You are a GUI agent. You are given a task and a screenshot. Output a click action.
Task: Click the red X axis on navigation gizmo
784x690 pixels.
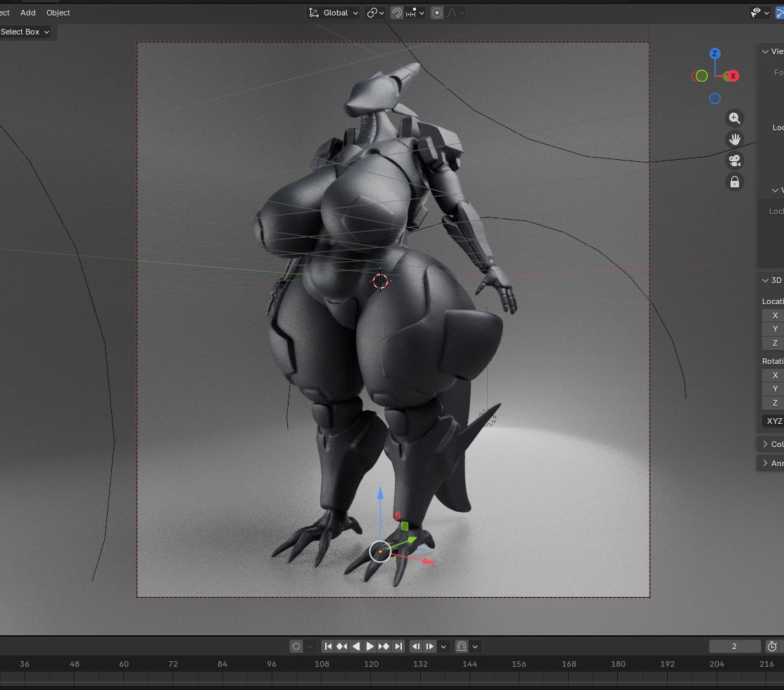tap(733, 76)
